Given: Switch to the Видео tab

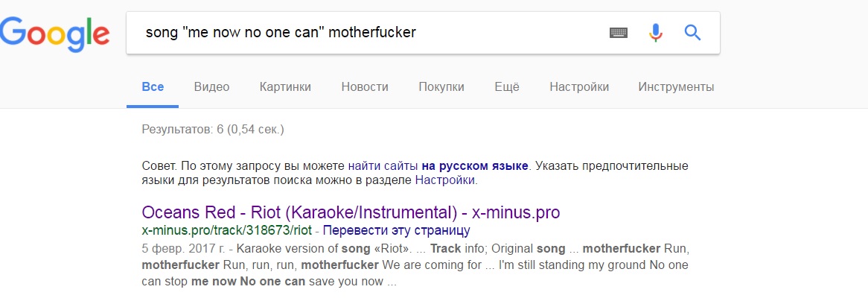Looking at the screenshot, I should pyautogui.click(x=211, y=87).
